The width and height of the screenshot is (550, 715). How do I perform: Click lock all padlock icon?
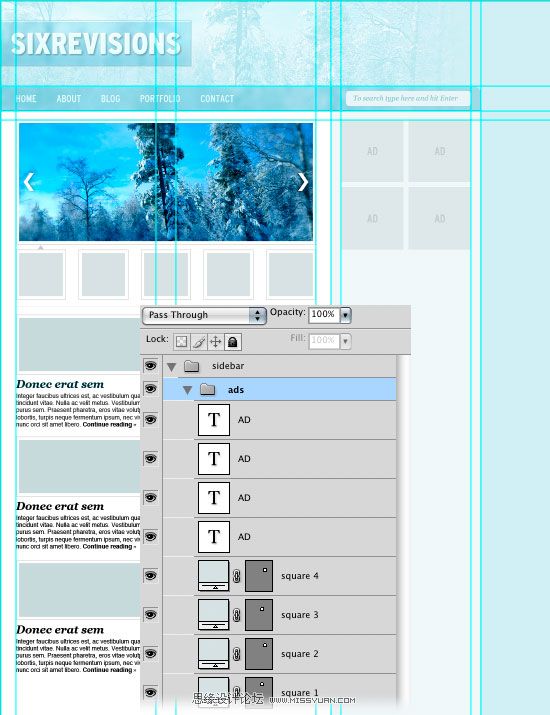pos(233,342)
